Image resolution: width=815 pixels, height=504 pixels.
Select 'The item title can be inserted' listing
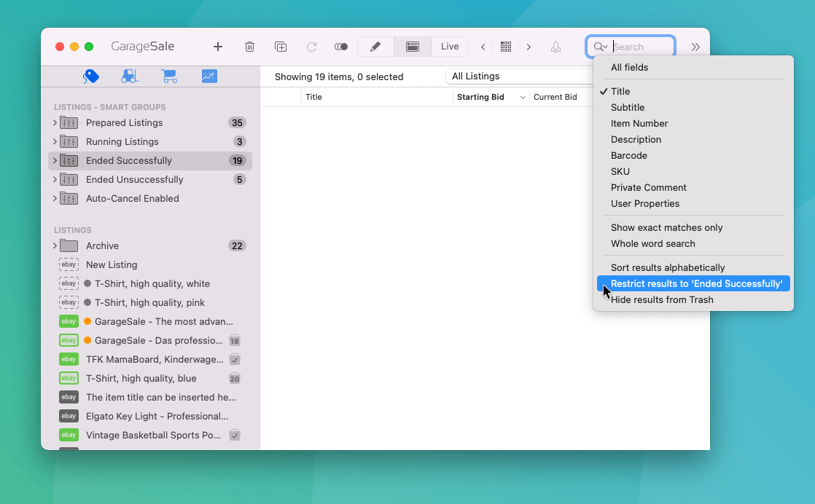[x=150, y=397]
